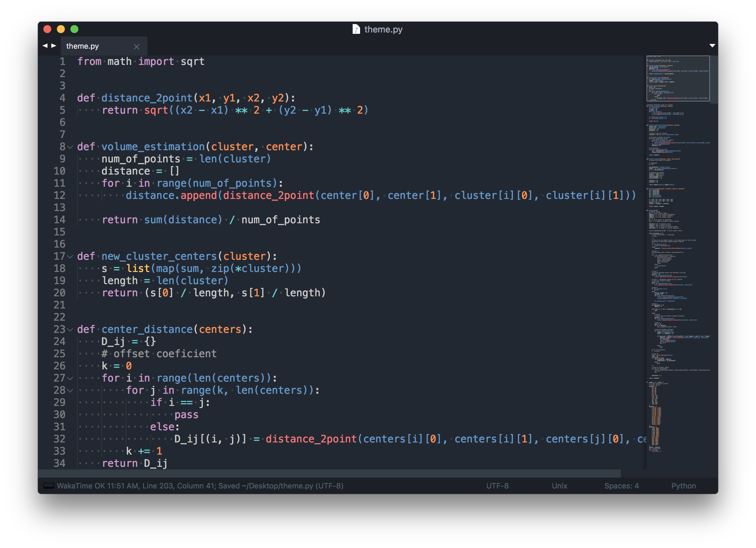Viewport: 756px width, 548px height.
Task: Click the minimap viewport highlight
Action: (678, 78)
